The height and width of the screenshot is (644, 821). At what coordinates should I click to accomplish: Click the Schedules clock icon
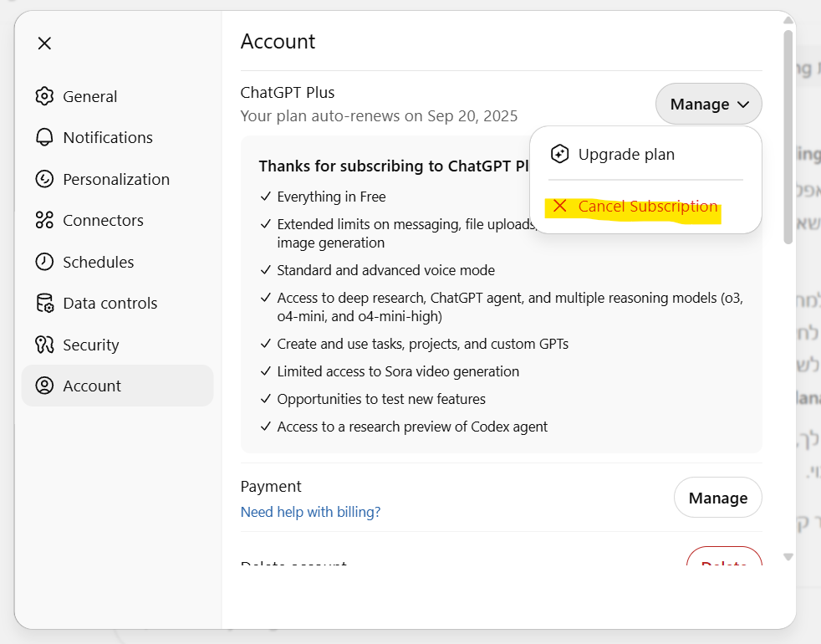[x=44, y=262]
